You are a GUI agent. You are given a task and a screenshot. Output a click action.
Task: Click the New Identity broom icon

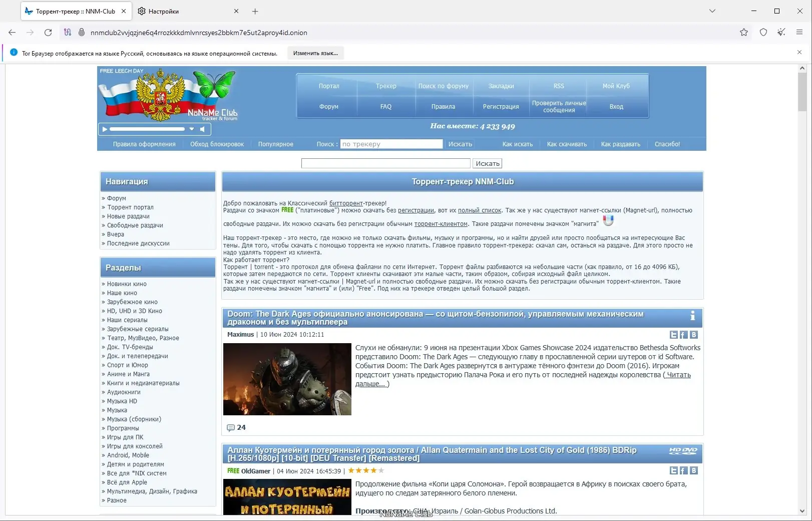[781, 33]
